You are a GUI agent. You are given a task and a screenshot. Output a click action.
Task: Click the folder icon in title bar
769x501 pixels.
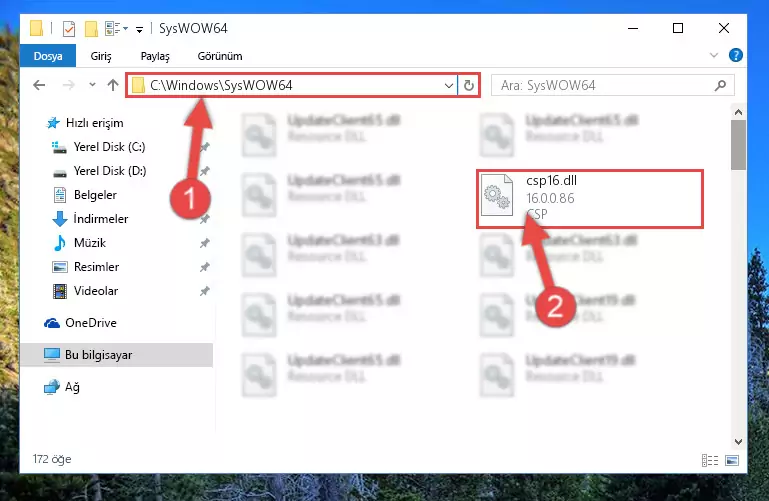[37, 28]
